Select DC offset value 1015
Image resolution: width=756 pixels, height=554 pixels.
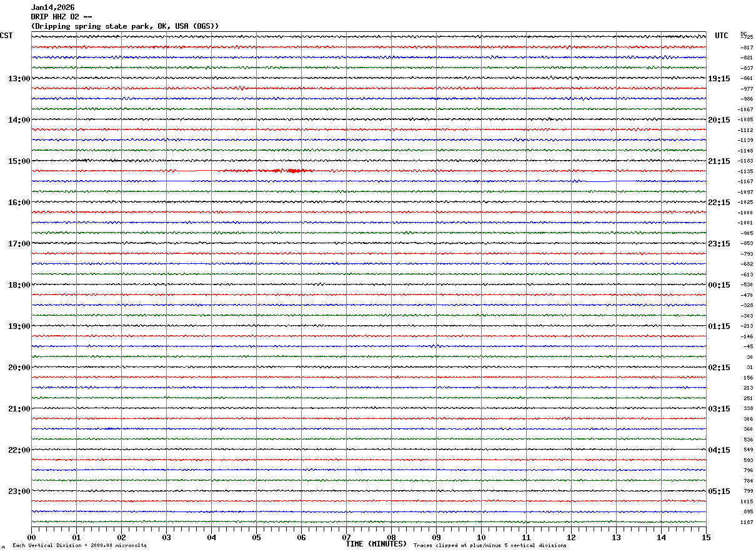coord(747,501)
